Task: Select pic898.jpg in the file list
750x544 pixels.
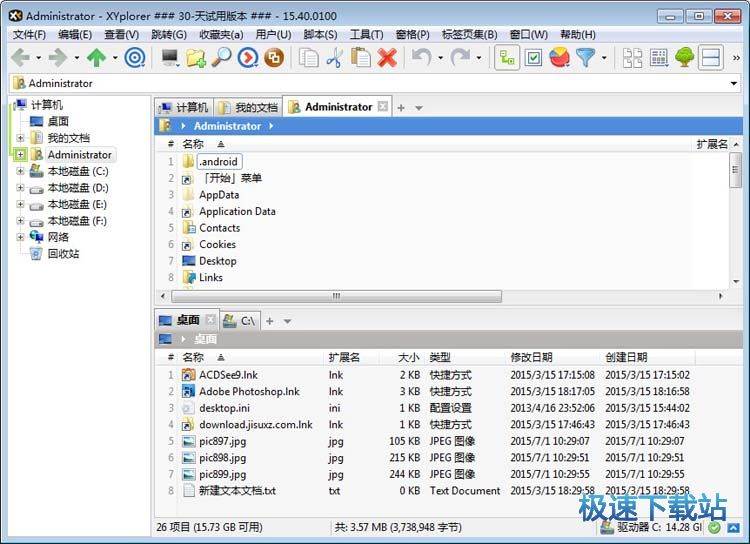Action: (222, 458)
